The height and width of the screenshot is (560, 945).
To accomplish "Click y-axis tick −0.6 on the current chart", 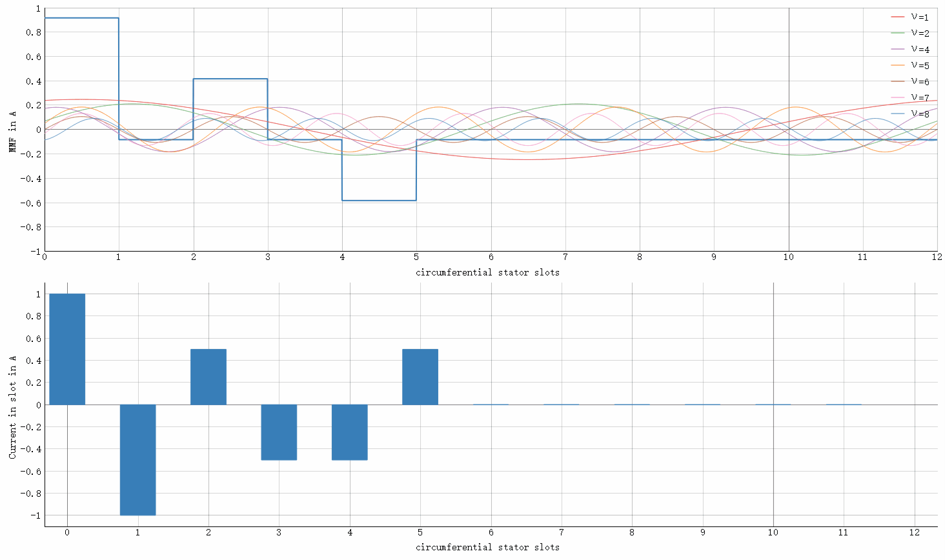I will (x=31, y=472).
